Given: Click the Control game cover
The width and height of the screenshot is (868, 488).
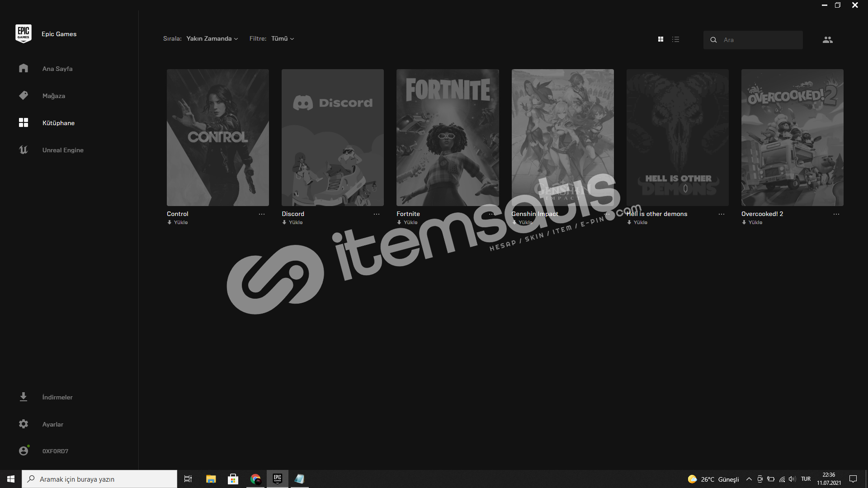Looking at the screenshot, I should click(x=218, y=137).
